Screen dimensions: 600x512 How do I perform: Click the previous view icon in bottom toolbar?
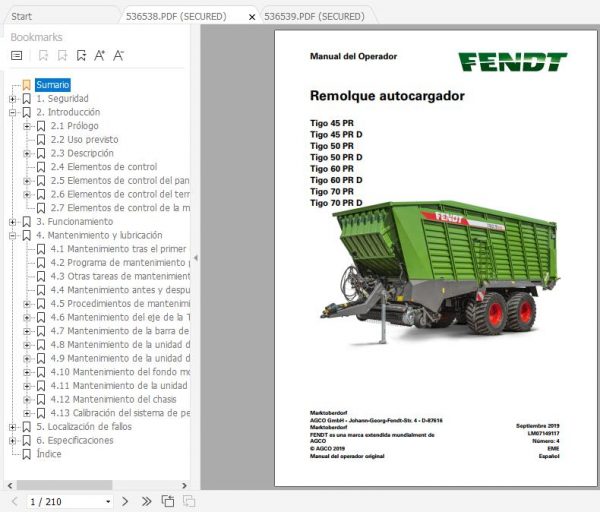coord(168,501)
